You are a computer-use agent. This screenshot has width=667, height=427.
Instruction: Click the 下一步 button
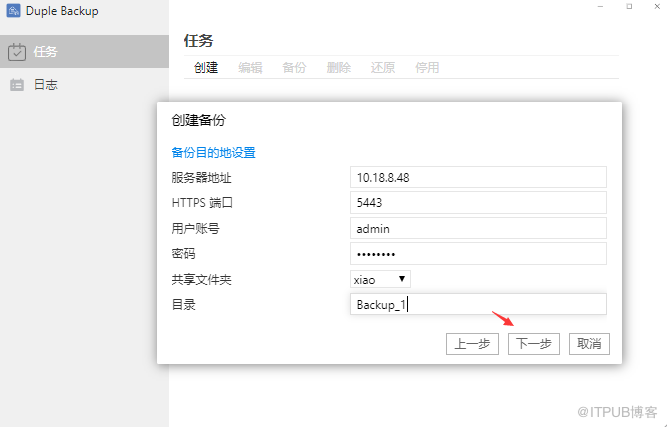coord(534,344)
